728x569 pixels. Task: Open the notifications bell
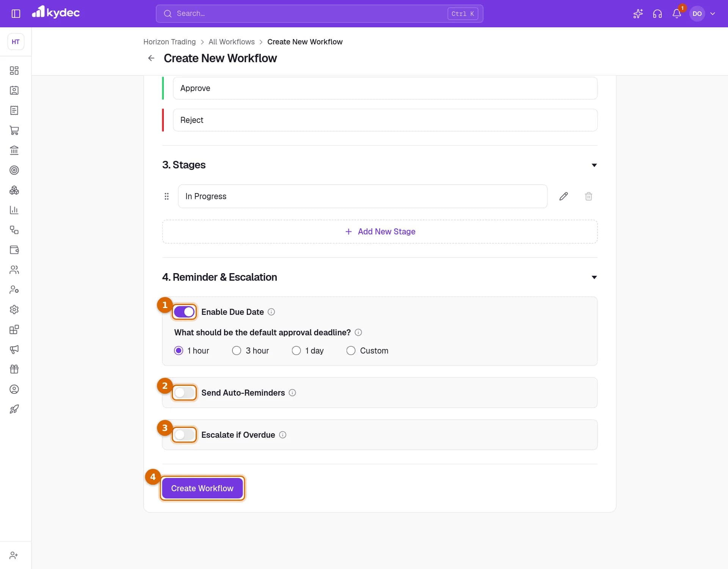(x=677, y=14)
